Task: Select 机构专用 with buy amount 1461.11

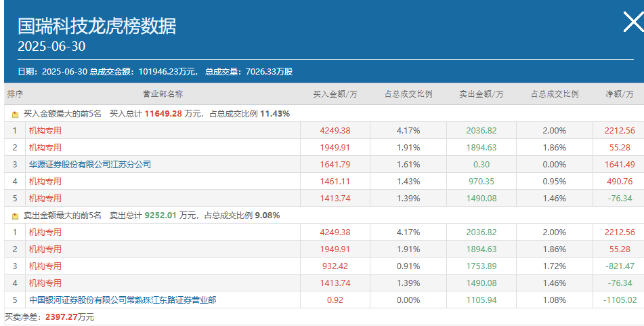Action: click(x=45, y=181)
